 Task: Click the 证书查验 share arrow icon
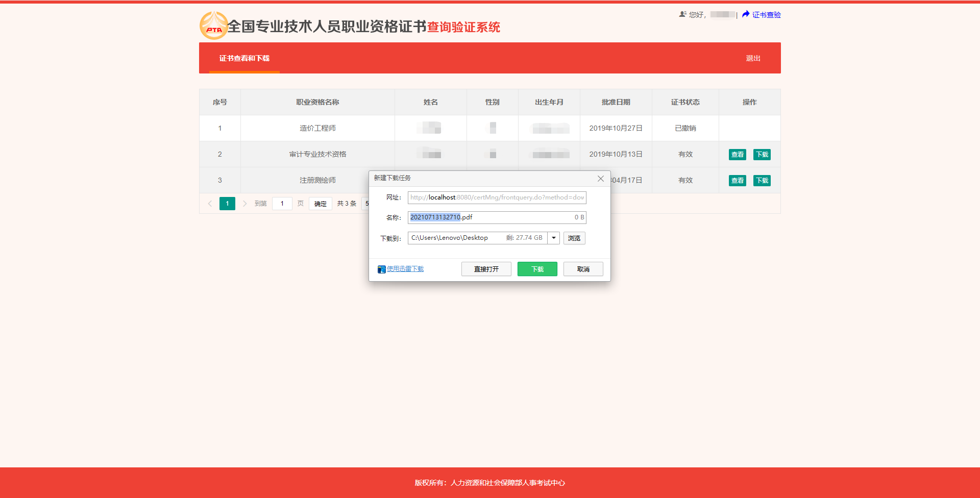(x=746, y=14)
